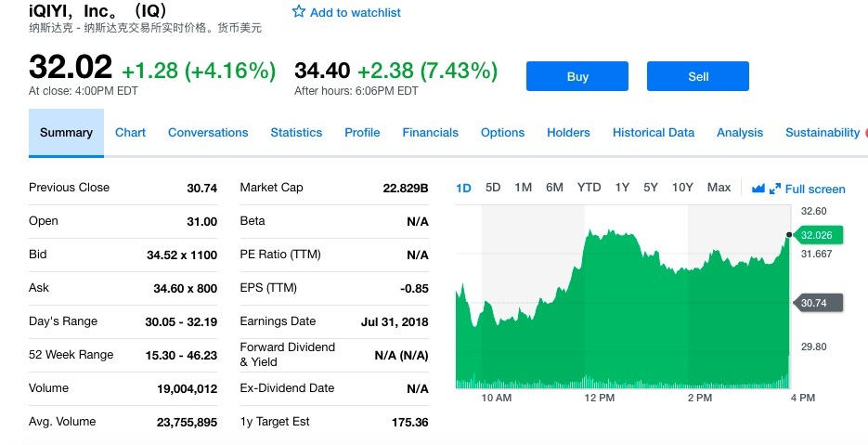This screenshot has height=445, width=868.
Task: Select the 1D chart range
Action: (x=463, y=188)
